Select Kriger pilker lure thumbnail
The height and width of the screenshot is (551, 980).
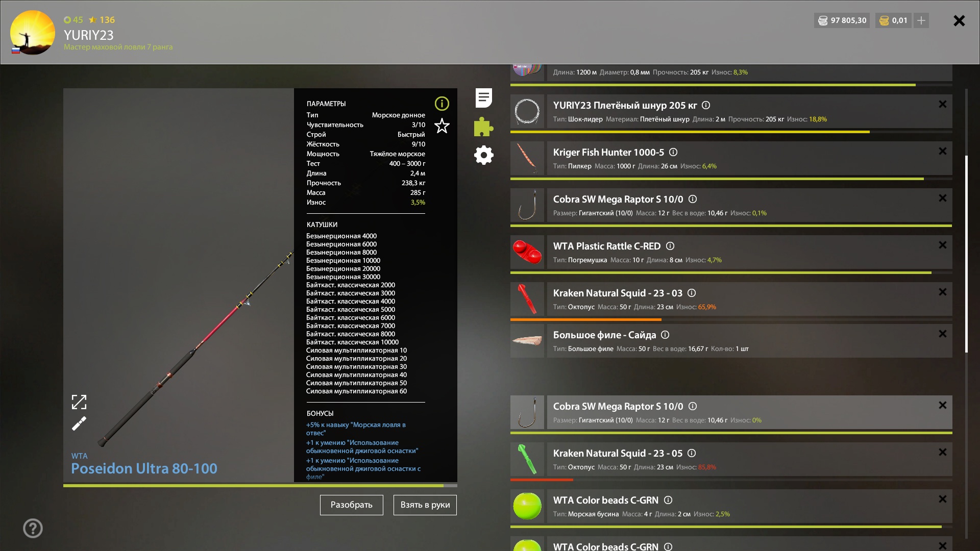click(527, 158)
